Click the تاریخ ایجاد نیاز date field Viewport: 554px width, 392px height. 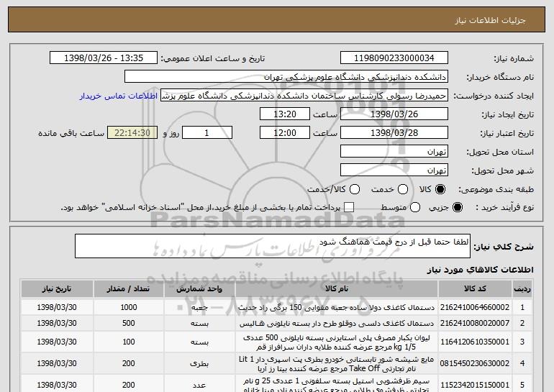pos(394,114)
